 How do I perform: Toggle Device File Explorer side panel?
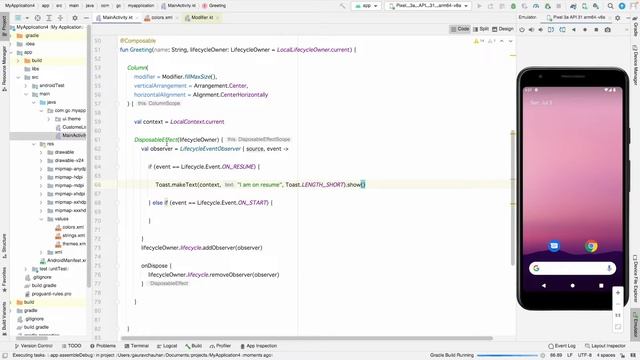(x=636, y=279)
